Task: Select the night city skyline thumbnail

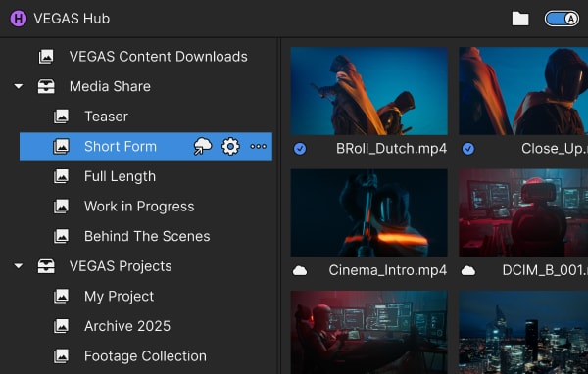Action: [523, 333]
